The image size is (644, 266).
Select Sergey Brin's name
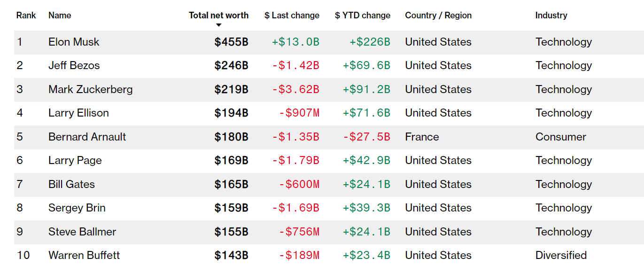(x=77, y=208)
